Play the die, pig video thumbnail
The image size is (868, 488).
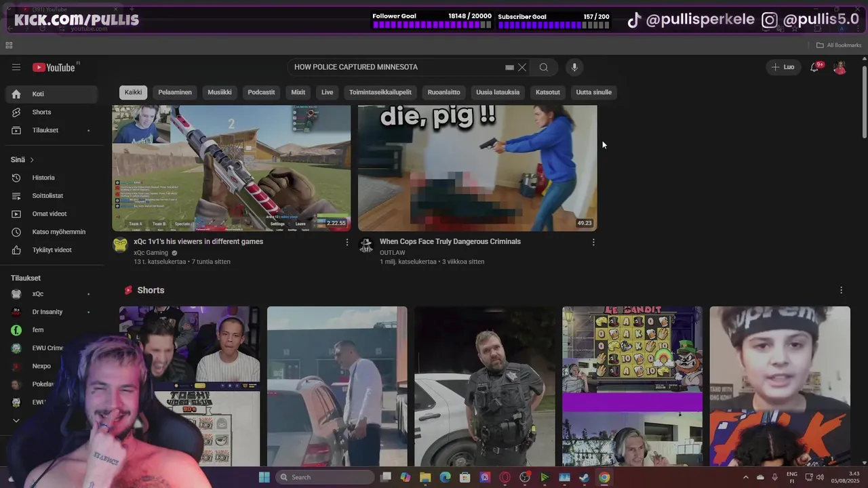[477, 168]
